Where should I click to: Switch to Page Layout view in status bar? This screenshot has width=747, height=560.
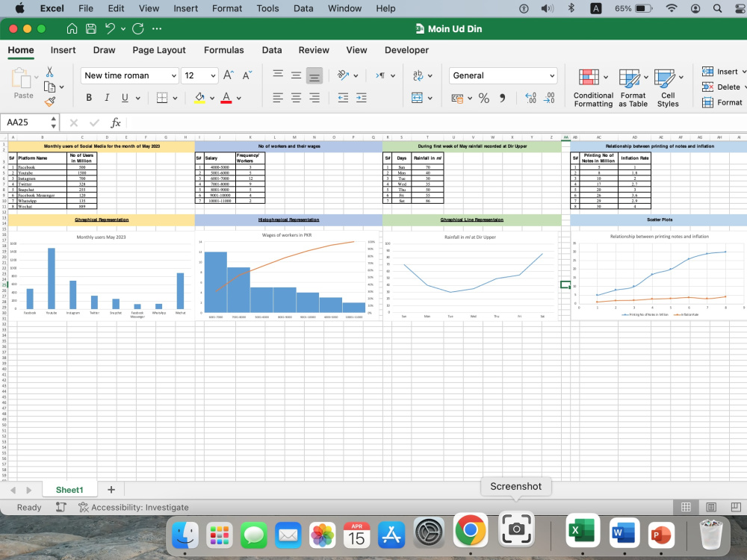tap(711, 507)
